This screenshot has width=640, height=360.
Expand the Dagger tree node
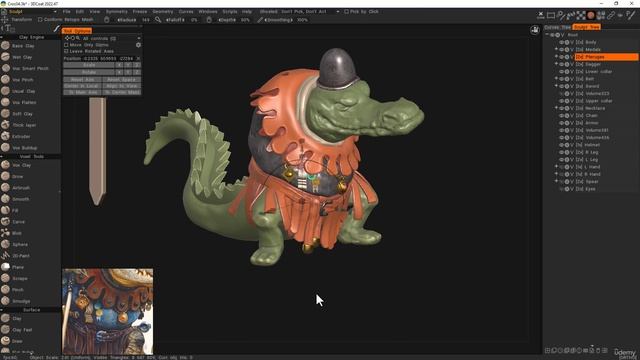tap(556, 64)
